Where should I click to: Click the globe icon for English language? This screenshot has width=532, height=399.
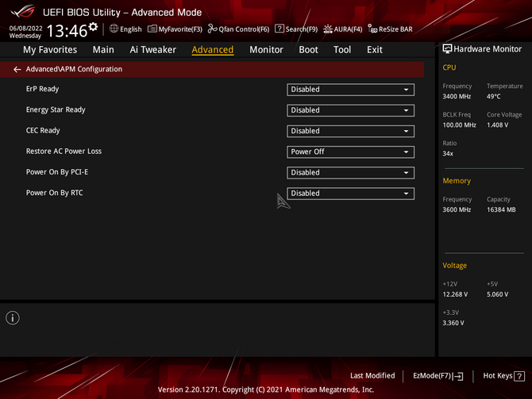click(114, 29)
